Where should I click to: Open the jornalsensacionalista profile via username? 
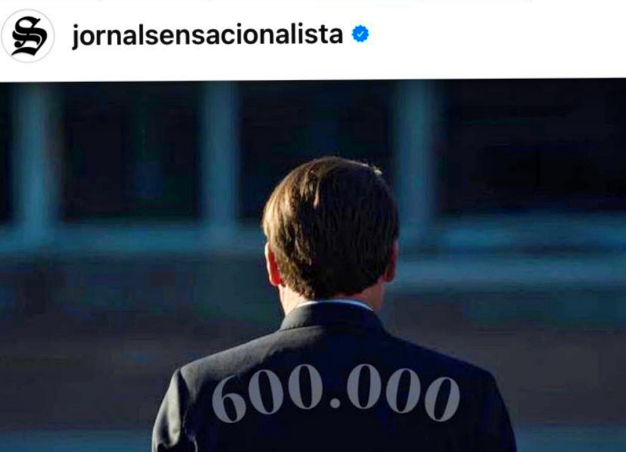207,35
